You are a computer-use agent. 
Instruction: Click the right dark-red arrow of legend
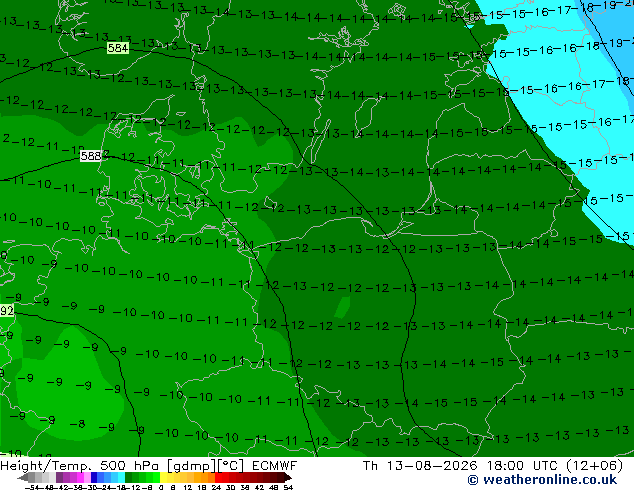coord(288,477)
